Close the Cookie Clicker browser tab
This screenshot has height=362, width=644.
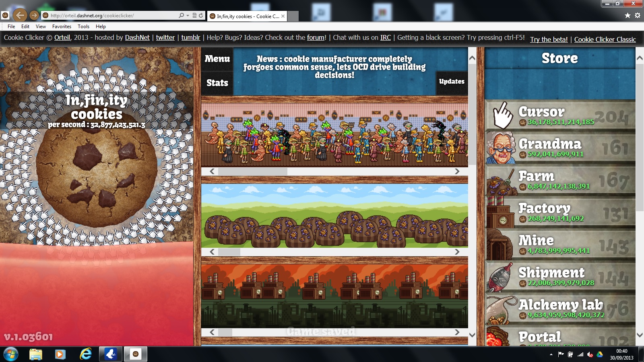coord(283,16)
